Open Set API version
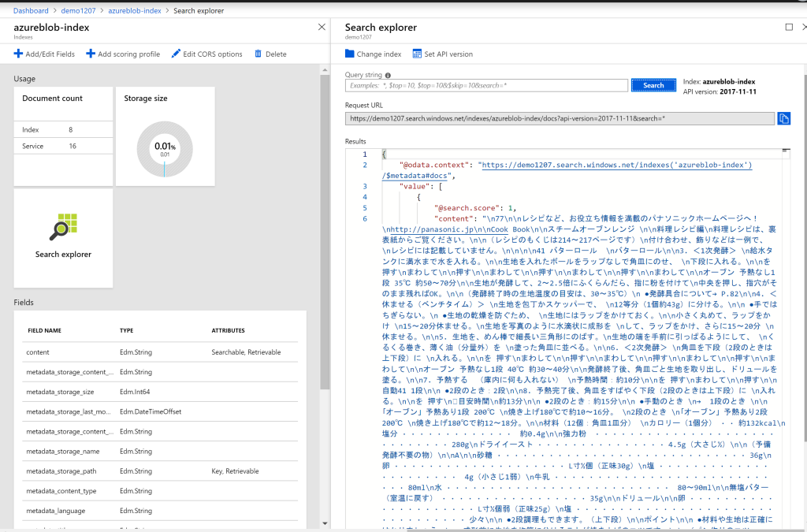 point(443,54)
